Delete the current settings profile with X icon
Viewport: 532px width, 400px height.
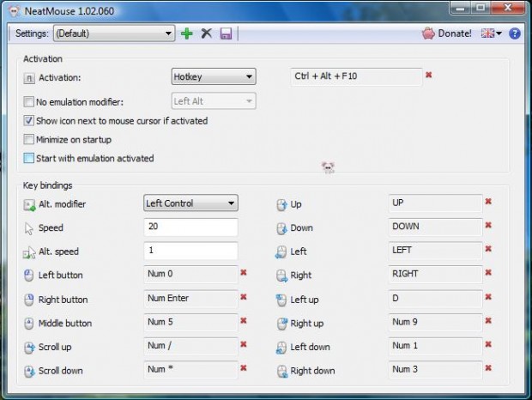click(206, 33)
